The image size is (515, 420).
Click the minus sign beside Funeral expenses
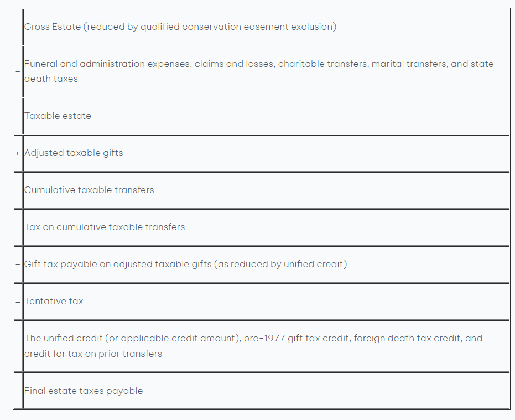point(18,71)
